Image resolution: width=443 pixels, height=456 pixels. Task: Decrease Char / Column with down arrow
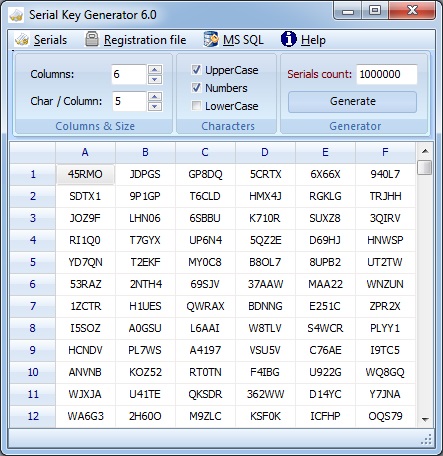pyautogui.click(x=155, y=106)
